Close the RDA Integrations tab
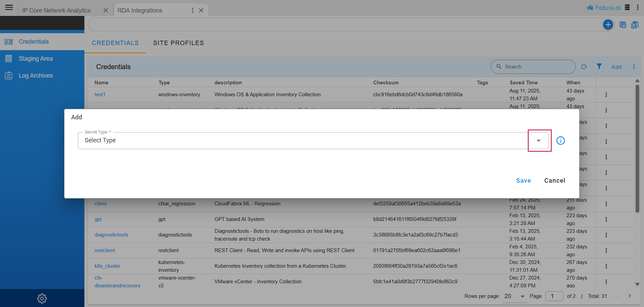 pos(201,11)
